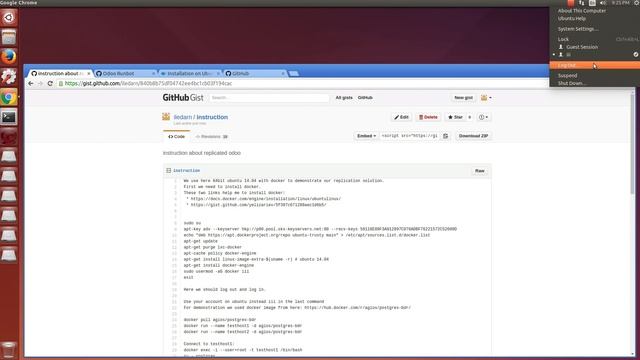Image resolution: width=640 pixels, height=360 pixels.
Task: Click the Edit gist button
Action: 402,117
